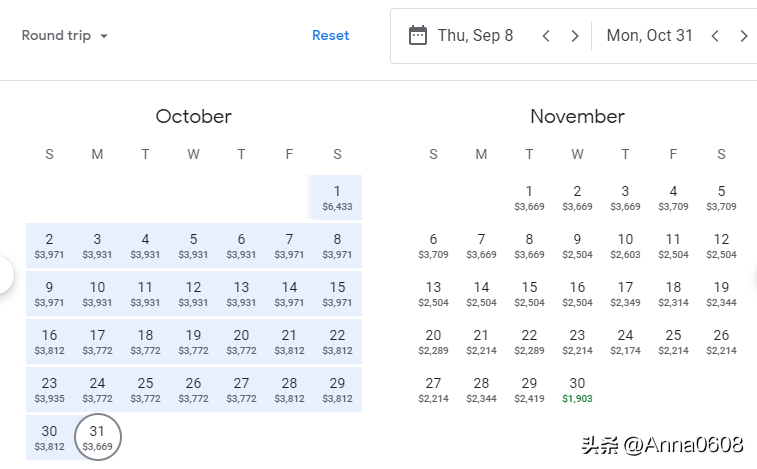Screen dimensions: 757x469
Task: Choose November 10 priced $2,603
Action: pos(625,246)
